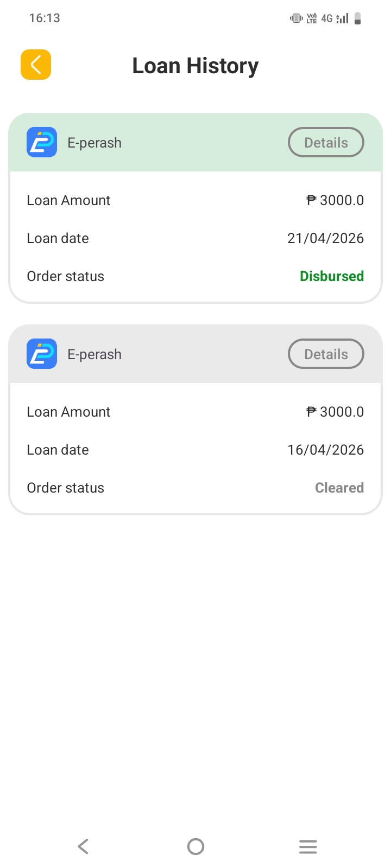Tap the 21/04/2026 loan date
391x868 pixels.
pyautogui.click(x=325, y=238)
